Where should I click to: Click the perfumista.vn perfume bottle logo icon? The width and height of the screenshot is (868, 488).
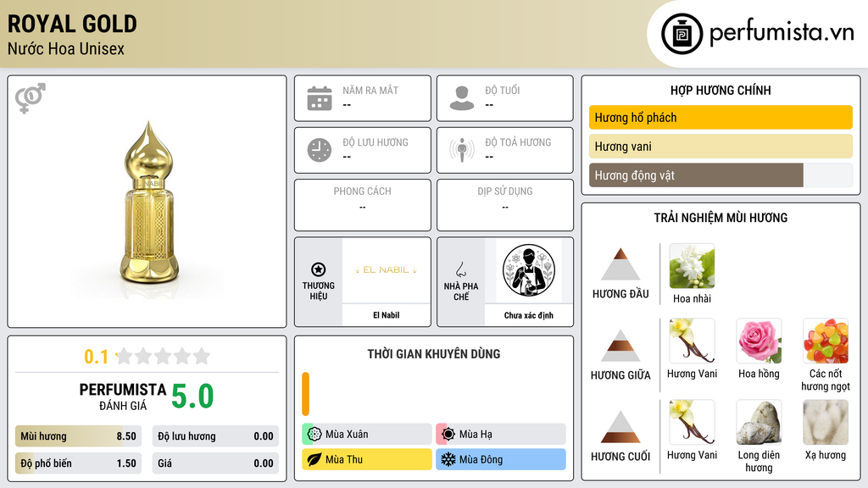click(682, 34)
